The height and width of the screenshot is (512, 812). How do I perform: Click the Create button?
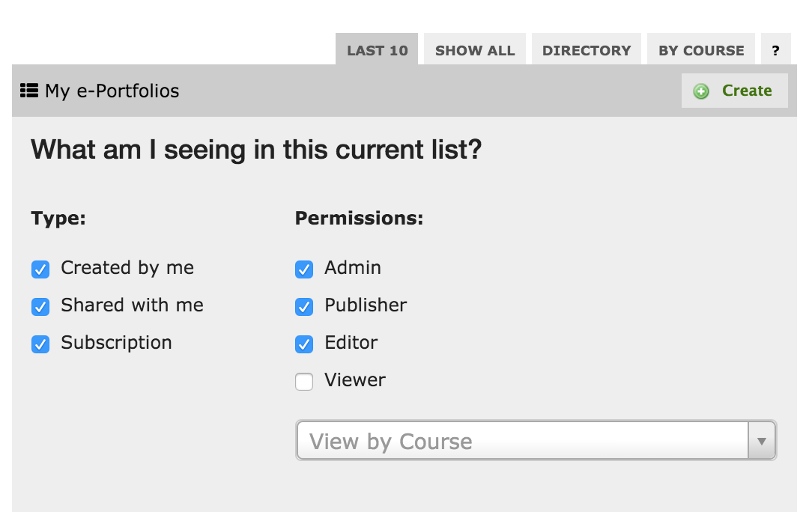(734, 90)
